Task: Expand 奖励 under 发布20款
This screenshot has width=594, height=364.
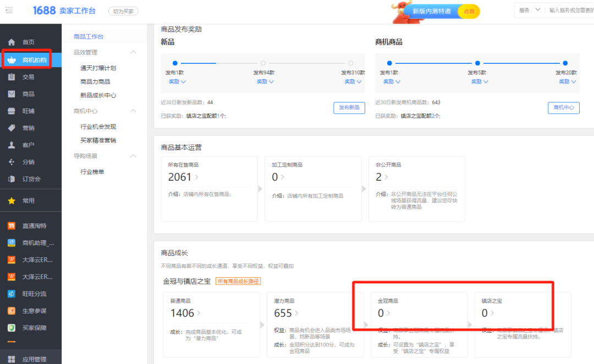Action: pos(568,82)
